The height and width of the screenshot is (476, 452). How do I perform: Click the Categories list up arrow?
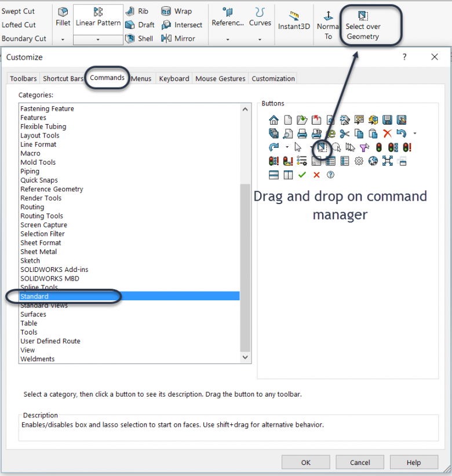click(245, 109)
